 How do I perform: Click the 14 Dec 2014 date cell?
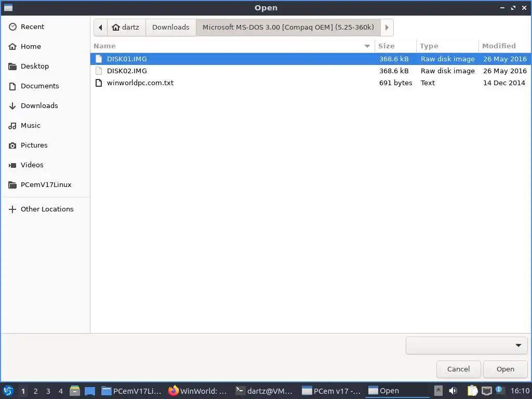[x=504, y=83]
